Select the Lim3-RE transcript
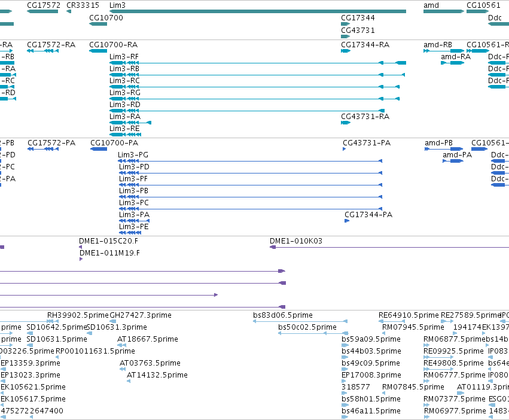The width and height of the screenshot is (509, 420). coord(125,135)
